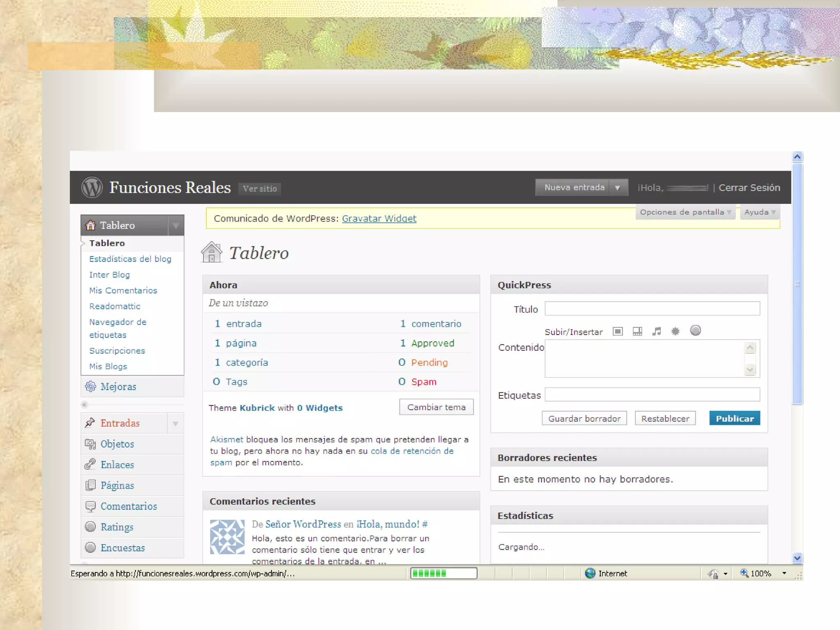Expand Opciones de pantalla panel

pyautogui.click(x=685, y=212)
